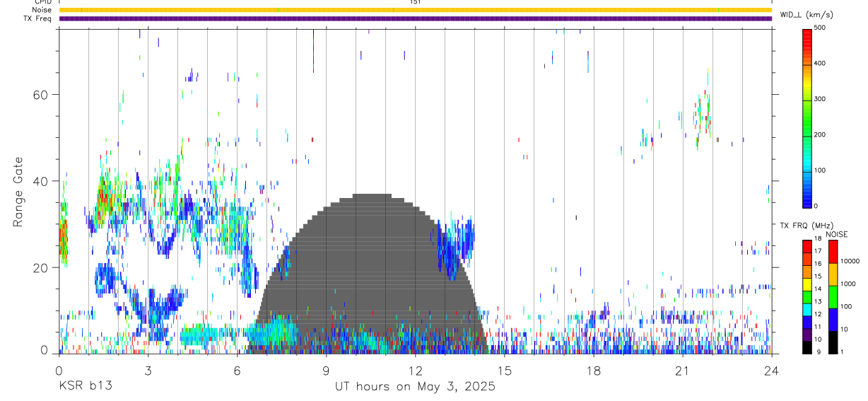Image resolution: width=868 pixels, height=401 pixels.
Task: Click the UT hour axis tick 21
Action: tap(682, 370)
